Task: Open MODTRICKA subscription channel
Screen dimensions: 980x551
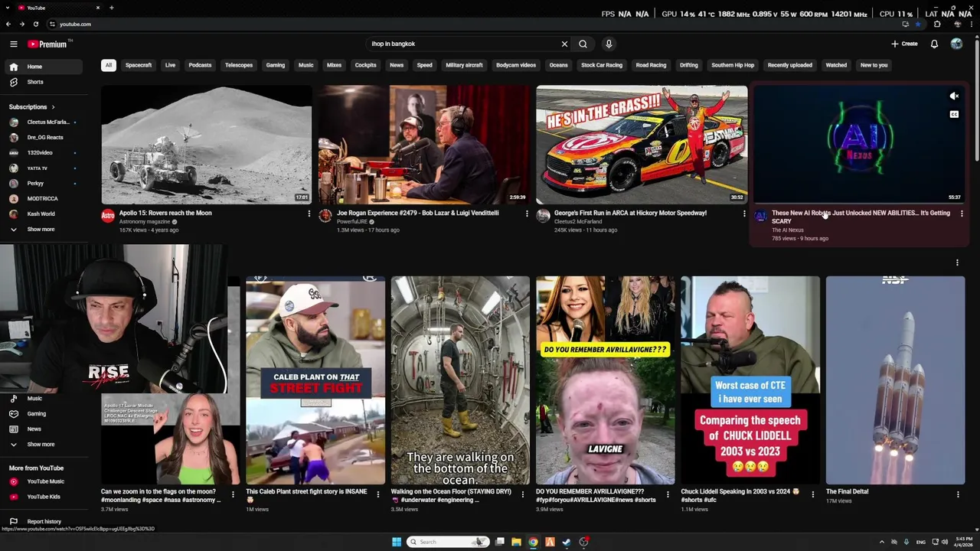Action: click(x=42, y=199)
